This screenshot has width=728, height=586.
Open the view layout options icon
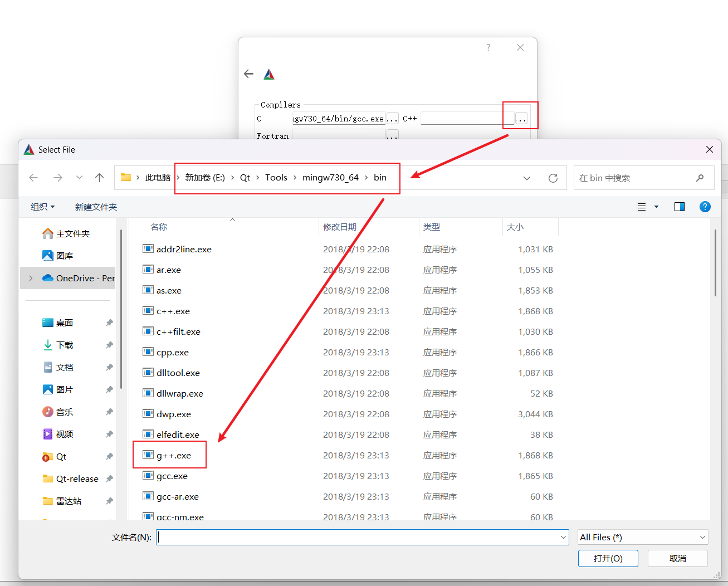642,207
